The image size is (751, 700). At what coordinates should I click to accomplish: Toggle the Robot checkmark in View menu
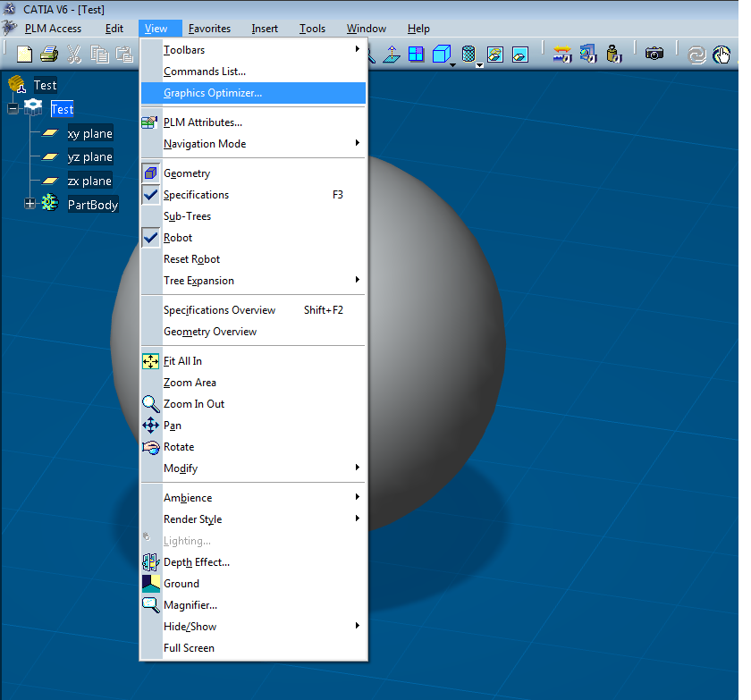[x=150, y=238]
